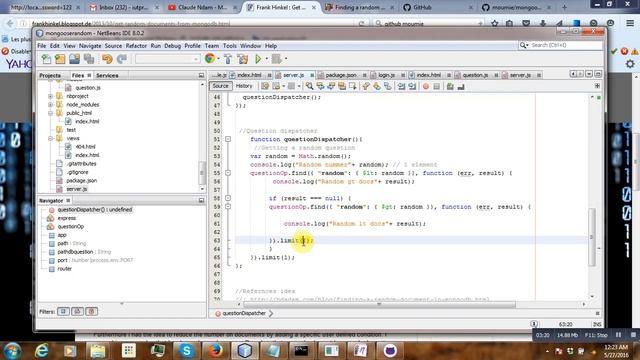The height and width of the screenshot is (360, 640).
Task: Open the Debug menu
Action: tap(172, 46)
